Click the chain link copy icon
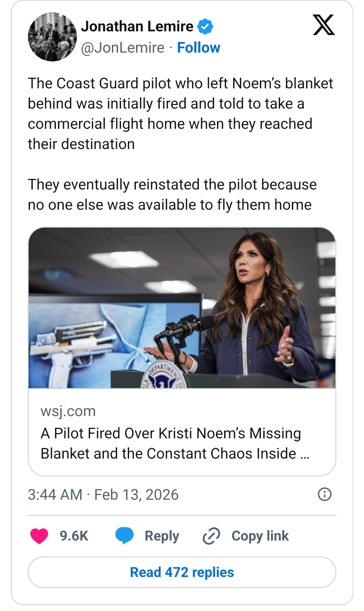This screenshot has height=611, width=364. pos(211,536)
